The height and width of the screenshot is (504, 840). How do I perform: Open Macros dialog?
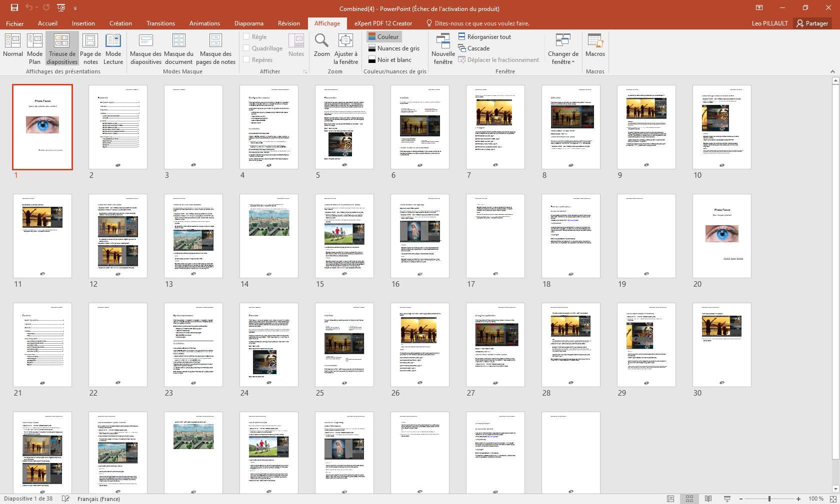595,45
